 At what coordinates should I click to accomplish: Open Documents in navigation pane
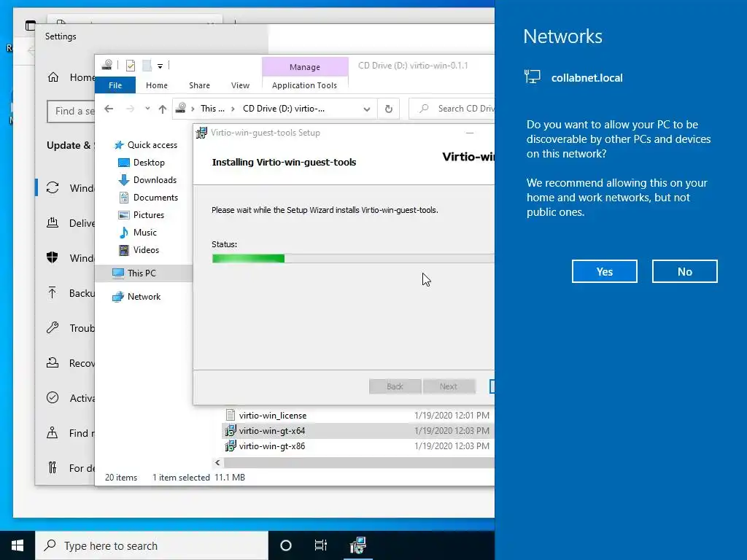[x=148, y=198]
